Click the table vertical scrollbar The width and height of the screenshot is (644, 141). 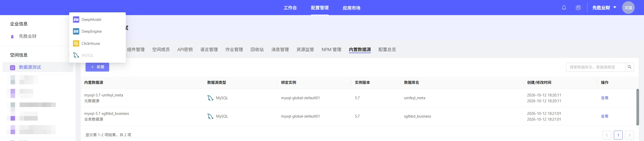coord(637,107)
